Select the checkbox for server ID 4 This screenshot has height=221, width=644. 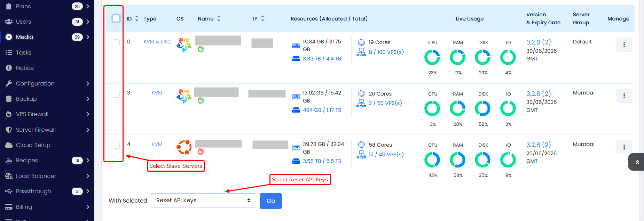(116, 145)
